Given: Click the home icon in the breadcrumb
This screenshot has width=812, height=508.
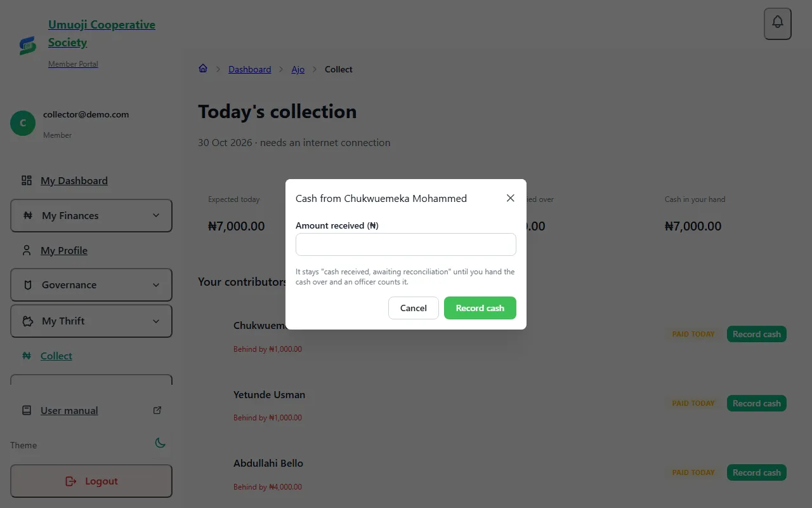Looking at the screenshot, I should 203,69.
